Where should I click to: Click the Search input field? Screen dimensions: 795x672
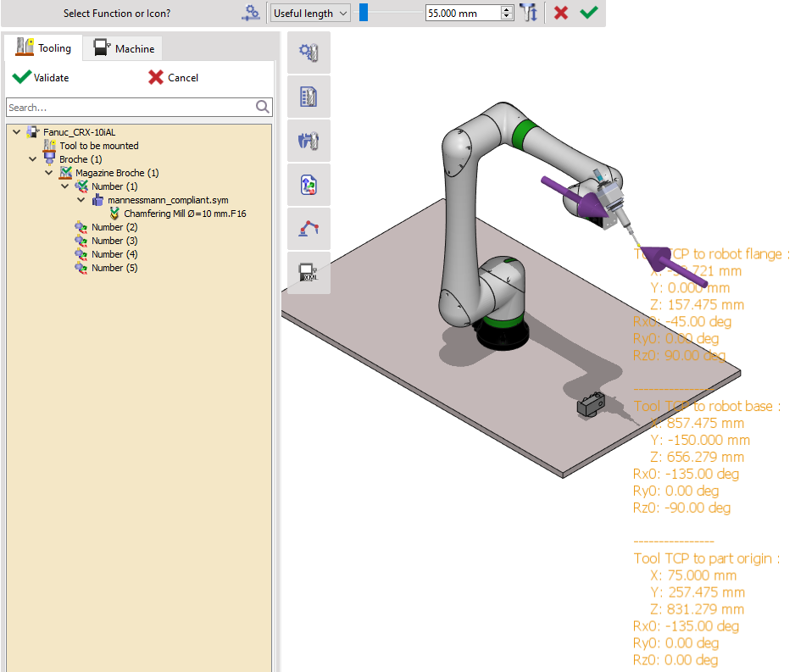click(131, 108)
